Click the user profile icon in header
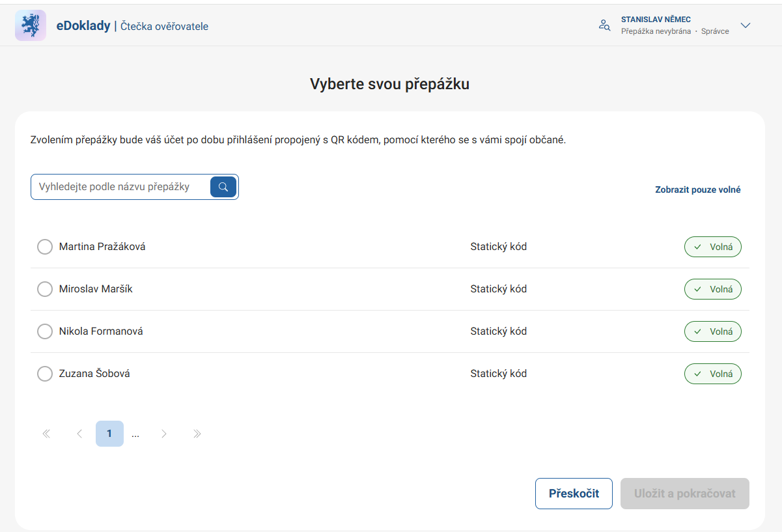Screen dimensions: 782x532 click(604, 25)
